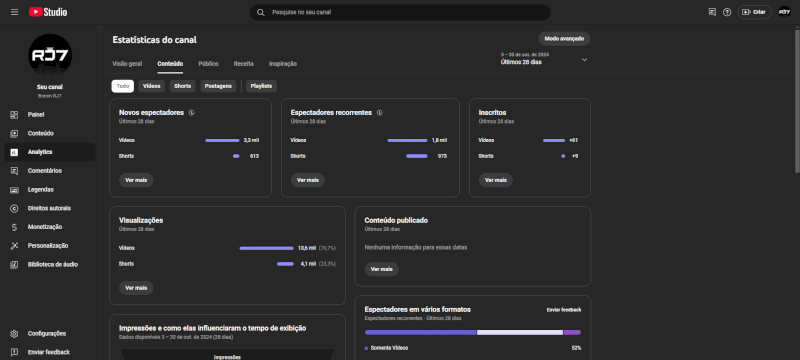Click the Enviar feedback sidebar icon
The image size is (800, 360).
14,352
